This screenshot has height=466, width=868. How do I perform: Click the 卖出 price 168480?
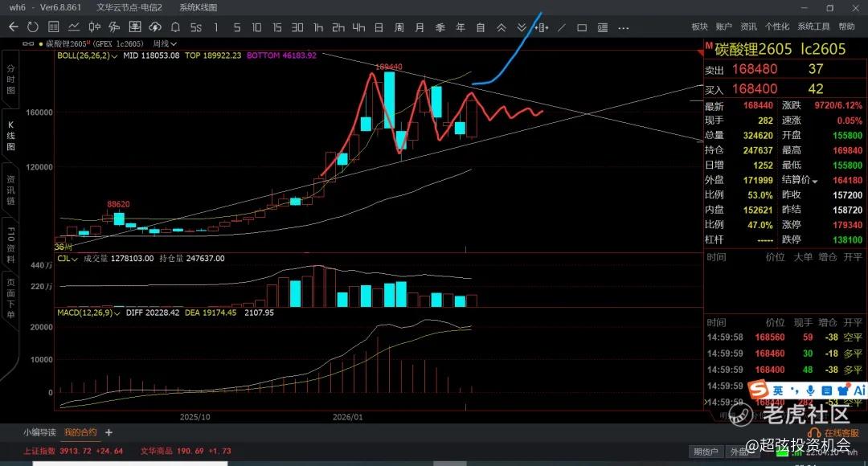coord(755,69)
